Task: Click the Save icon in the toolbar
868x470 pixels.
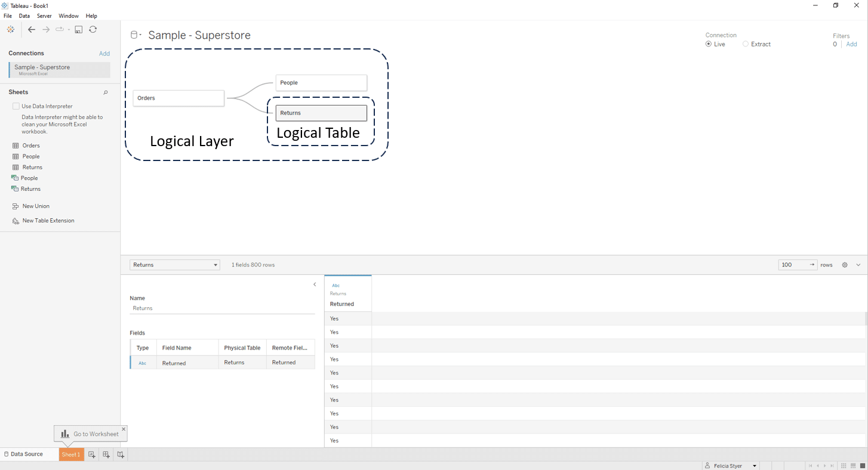Action: 79,30
